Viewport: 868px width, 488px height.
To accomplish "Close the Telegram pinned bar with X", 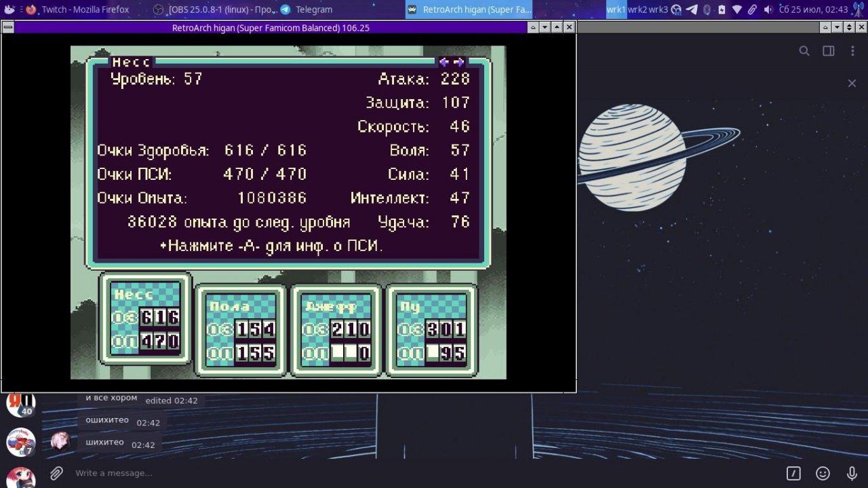I will [852, 83].
